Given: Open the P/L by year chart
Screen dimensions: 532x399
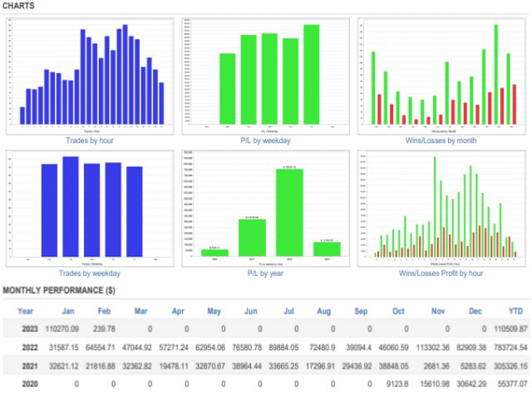Looking at the screenshot, I should (265, 208).
